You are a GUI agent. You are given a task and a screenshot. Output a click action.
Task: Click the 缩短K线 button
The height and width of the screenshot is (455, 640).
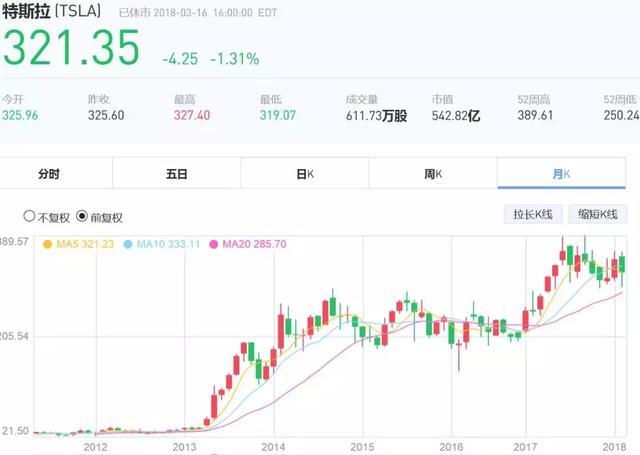[598, 214]
